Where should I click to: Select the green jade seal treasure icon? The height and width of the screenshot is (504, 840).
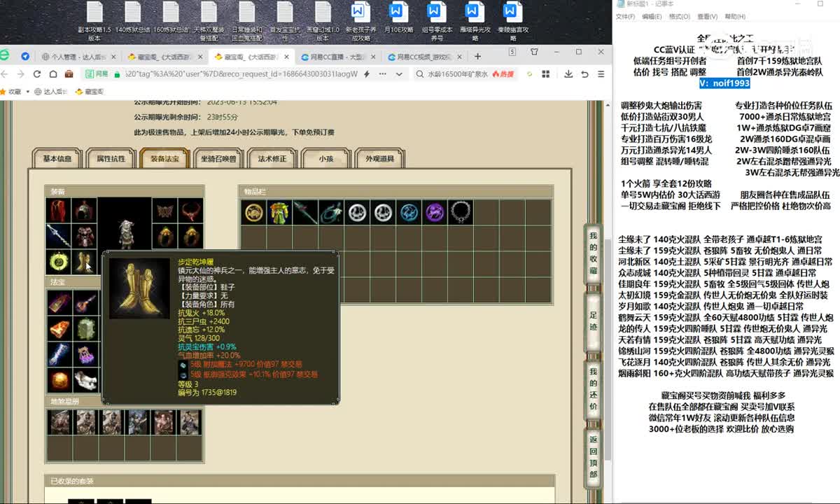[85, 328]
